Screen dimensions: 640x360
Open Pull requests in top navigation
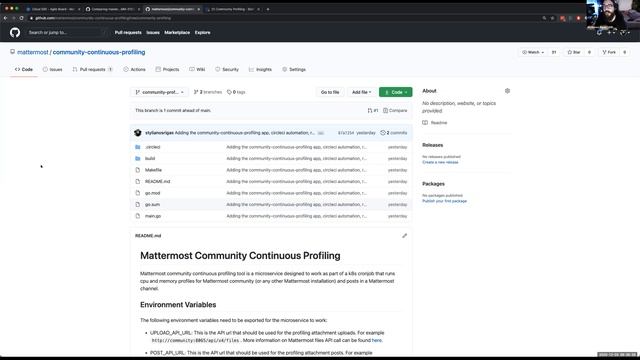click(x=128, y=32)
